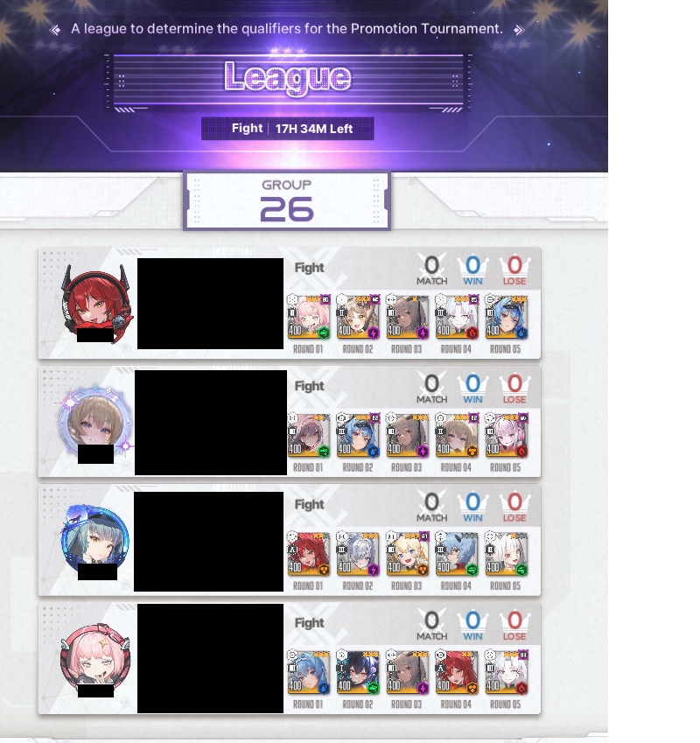The width and height of the screenshot is (700, 743).
Task: Click fourth player's Round 04 red-haired character
Action: (457, 672)
